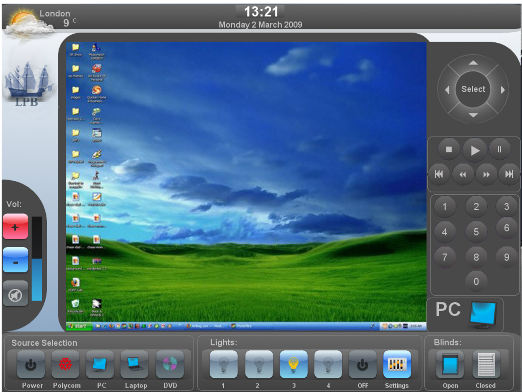Toggle light 2
522x392 pixels.
coord(259,364)
